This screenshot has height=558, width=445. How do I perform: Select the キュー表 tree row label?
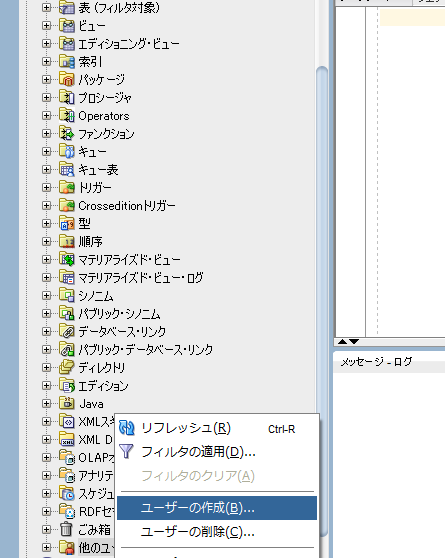tap(98, 170)
